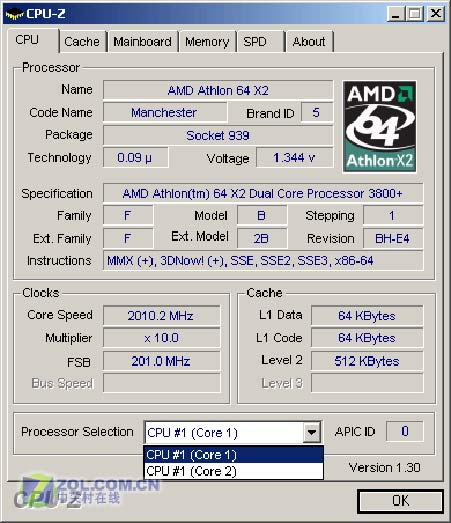
Task: Click the disabled maximize button
Action: point(415,14)
